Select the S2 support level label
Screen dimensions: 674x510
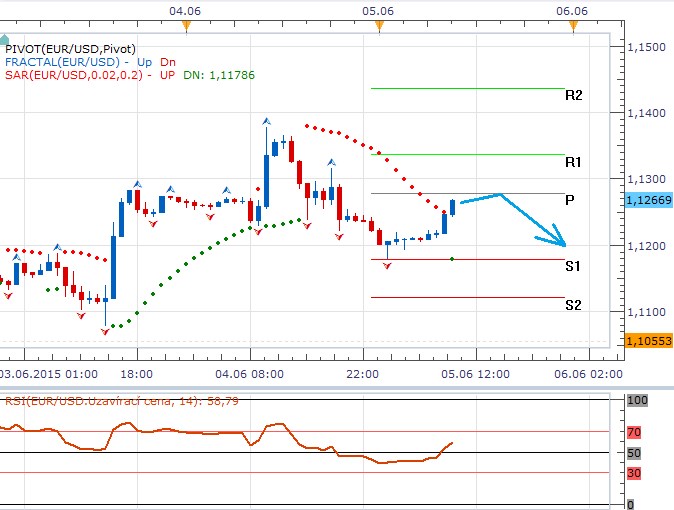point(573,305)
